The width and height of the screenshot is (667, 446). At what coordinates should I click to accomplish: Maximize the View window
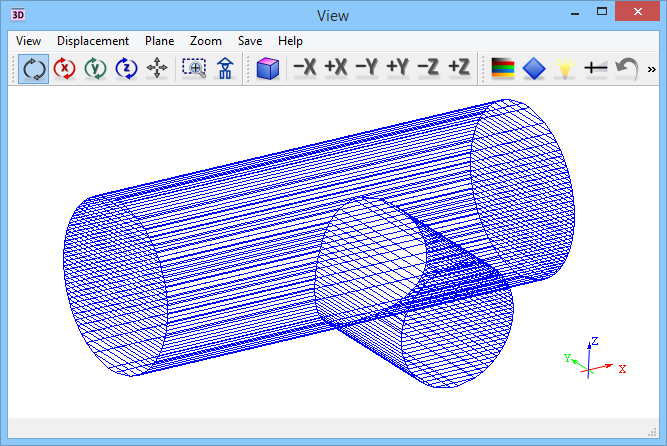[x=601, y=11]
